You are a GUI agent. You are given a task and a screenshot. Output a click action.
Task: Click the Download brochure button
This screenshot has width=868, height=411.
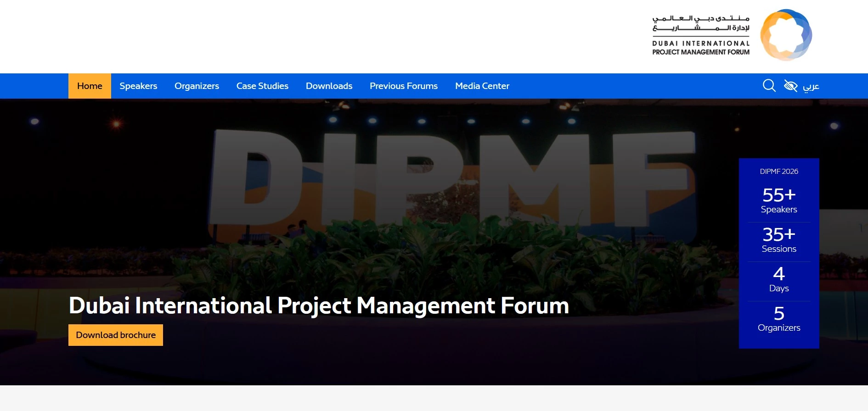(x=116, y=335)
